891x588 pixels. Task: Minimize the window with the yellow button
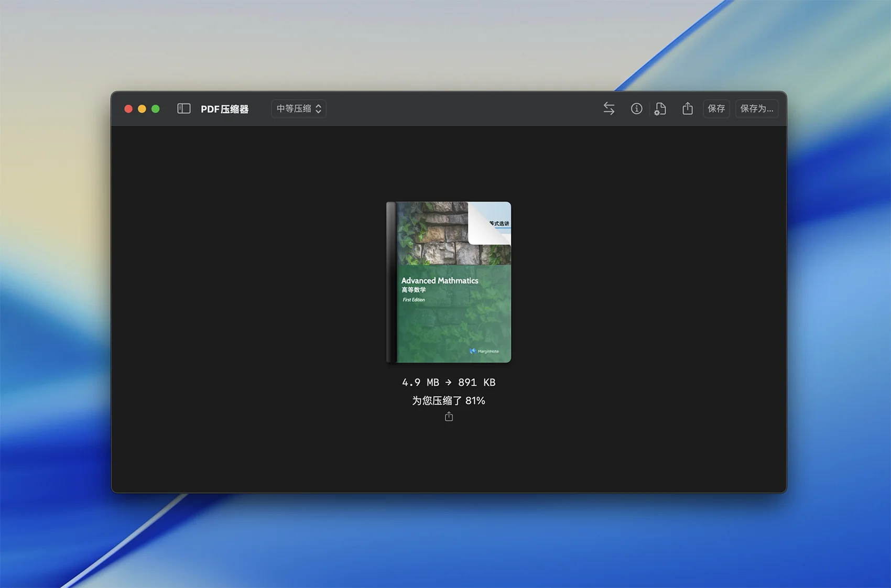[x=142, y=108]
